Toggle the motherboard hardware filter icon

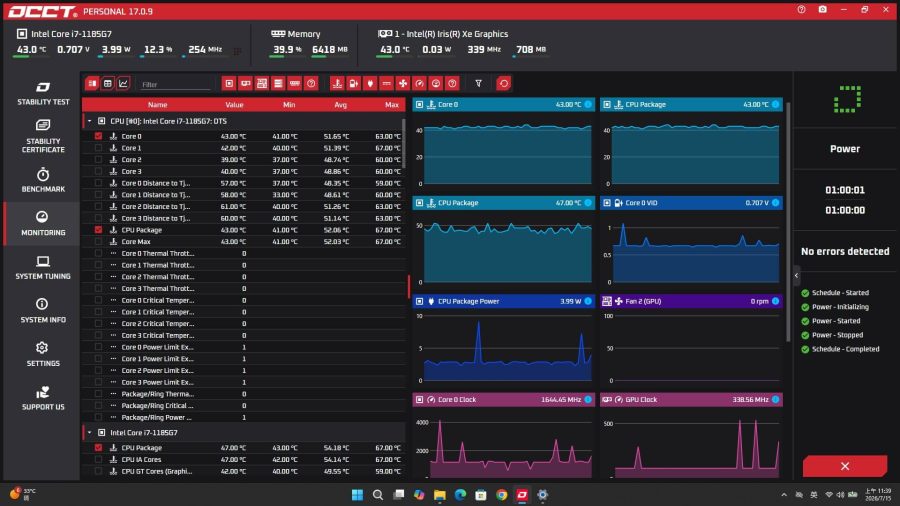[x=262, y=84]
